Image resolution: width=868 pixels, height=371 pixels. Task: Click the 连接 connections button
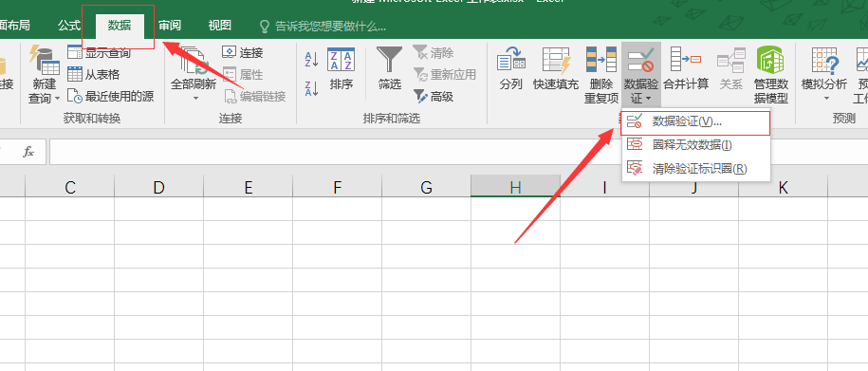243,52
